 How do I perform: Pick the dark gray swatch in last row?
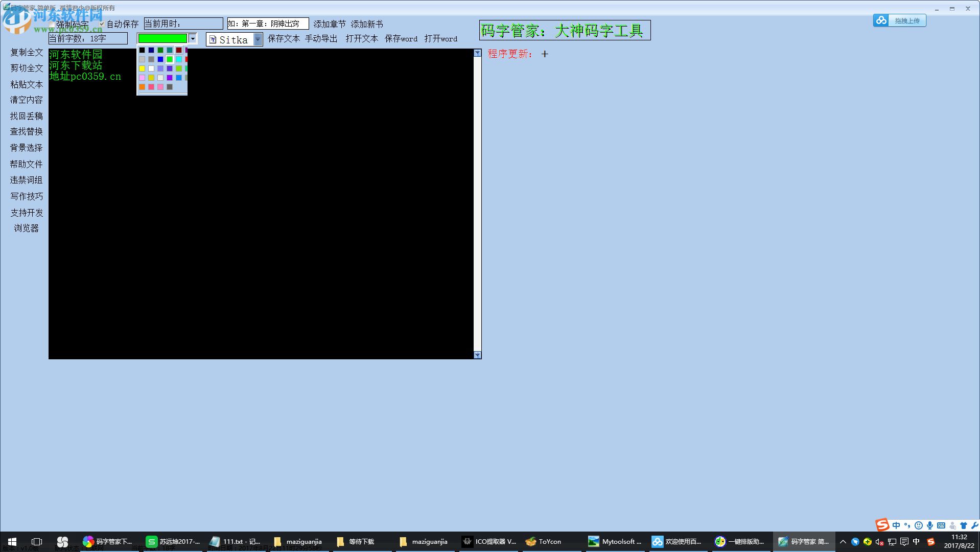pos(170,87)
